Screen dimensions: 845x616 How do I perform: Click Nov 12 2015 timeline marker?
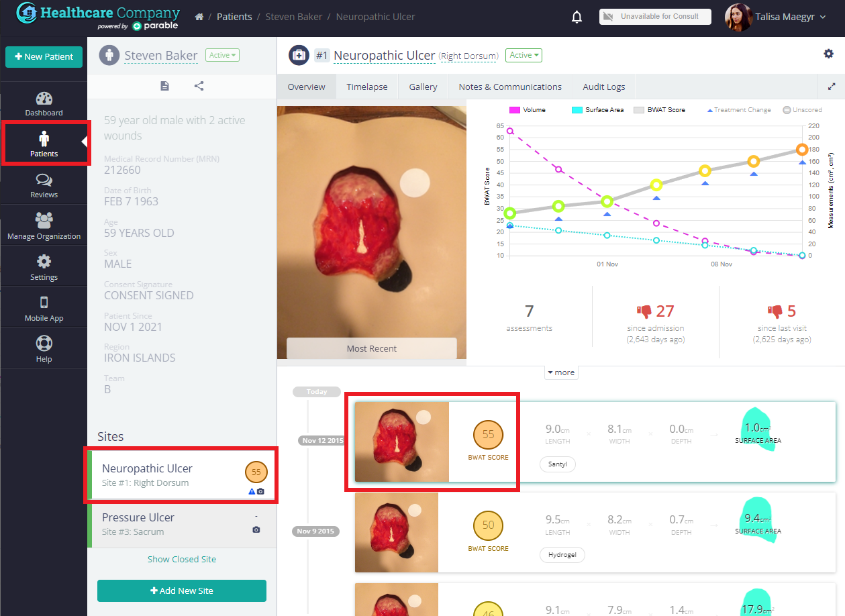click(323, 441)
